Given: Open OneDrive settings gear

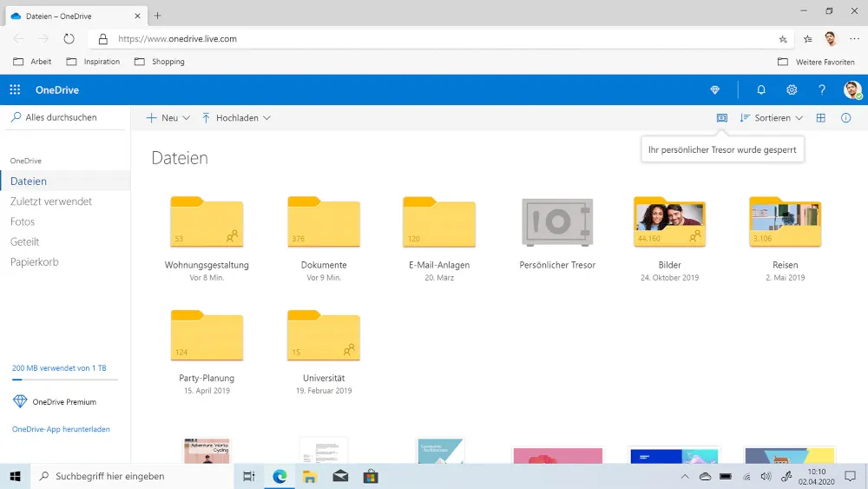Looking at the screenshot, I should 792,90.
